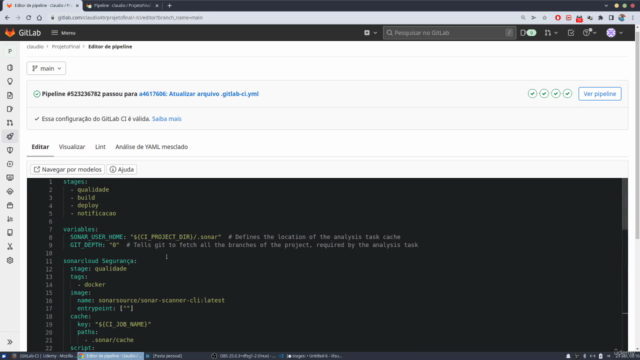
Task: Focus the Pesquisar no GitLab search field
Action: click(449, 33)
